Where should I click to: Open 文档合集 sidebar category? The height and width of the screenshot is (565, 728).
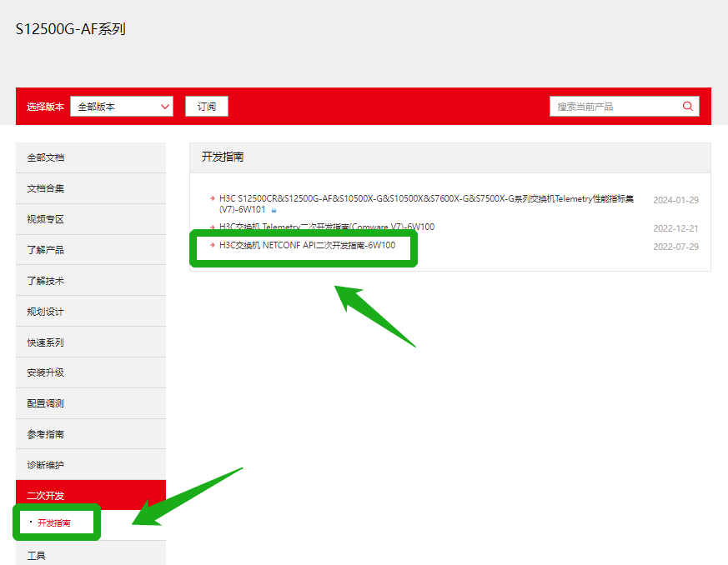[91, 188]
